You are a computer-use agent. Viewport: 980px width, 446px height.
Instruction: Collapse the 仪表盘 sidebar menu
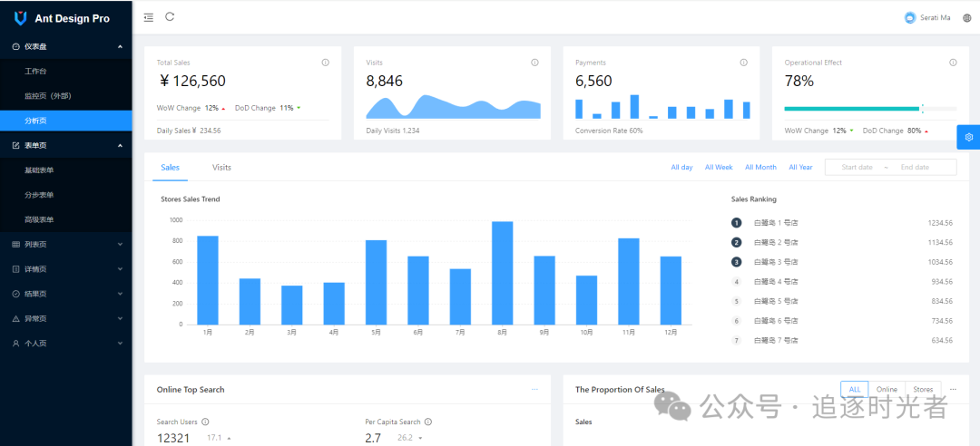pyautogui.click(x=65, y=46)
